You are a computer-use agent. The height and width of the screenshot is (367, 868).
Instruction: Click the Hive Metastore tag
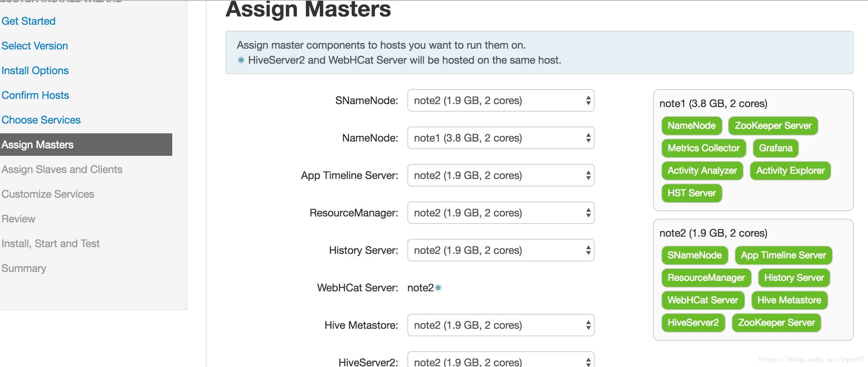click(789, 300)
